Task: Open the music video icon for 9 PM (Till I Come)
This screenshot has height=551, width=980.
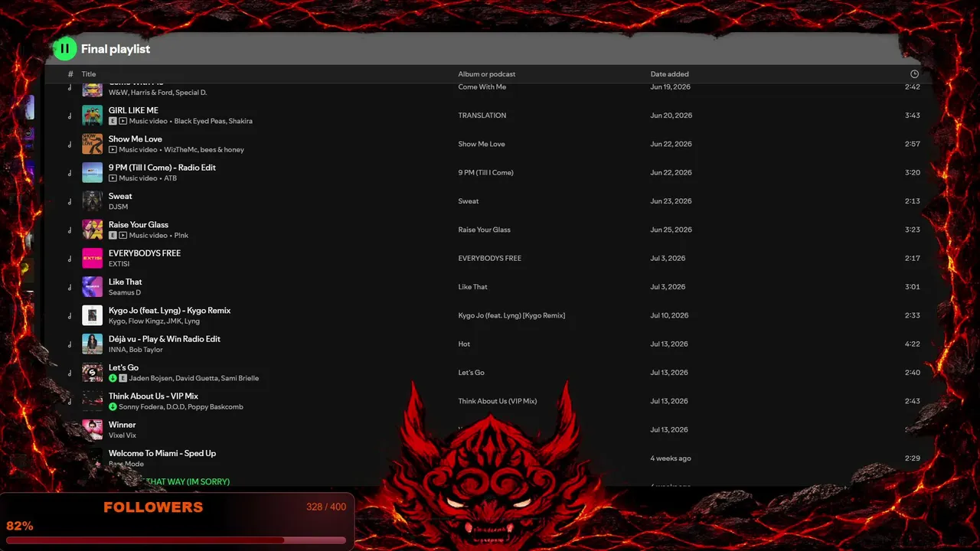Action: point(113,178)
